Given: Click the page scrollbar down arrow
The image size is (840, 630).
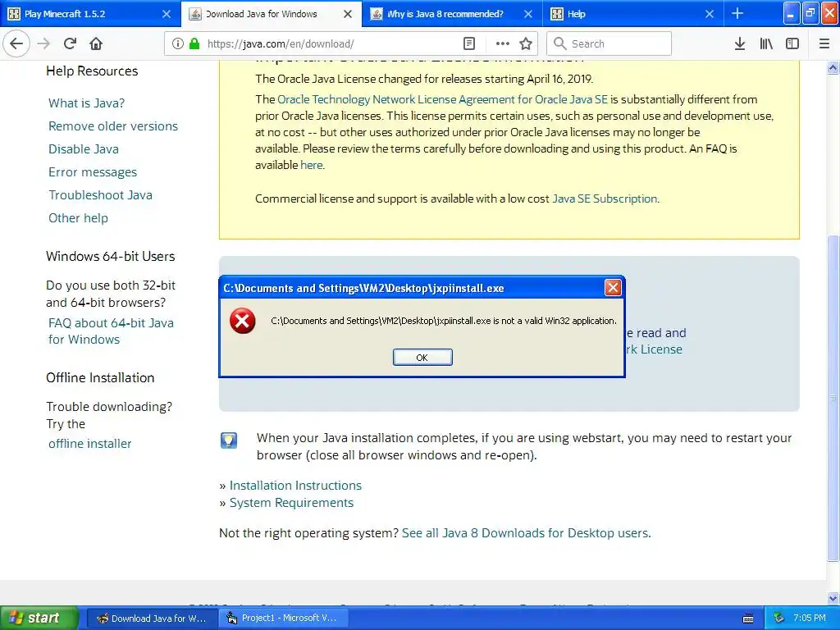Looking at the screenshot, I should coord(833,598).
